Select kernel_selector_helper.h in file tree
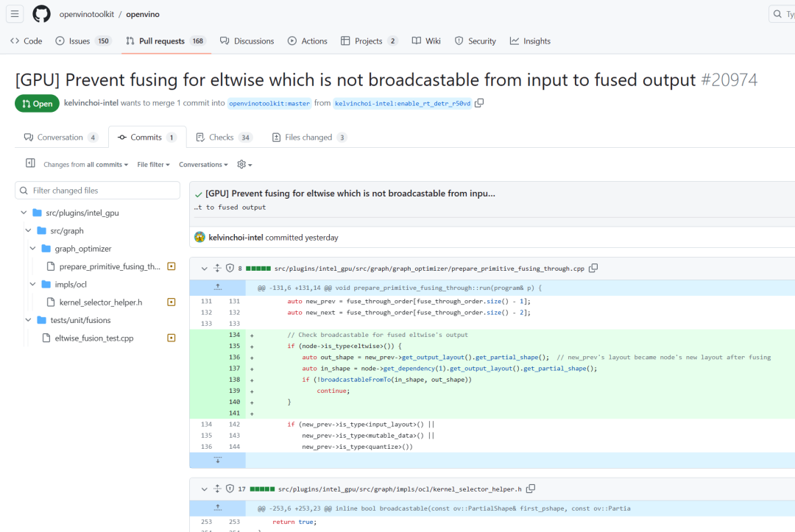The height and width of the screenshot is (532, 795). 100,302
